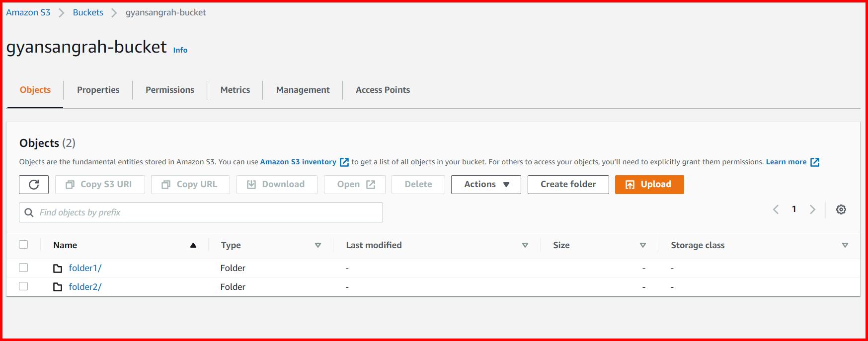Click the folder1 folder icon
This screenshot has height=341, width=868.
[58, 269]
